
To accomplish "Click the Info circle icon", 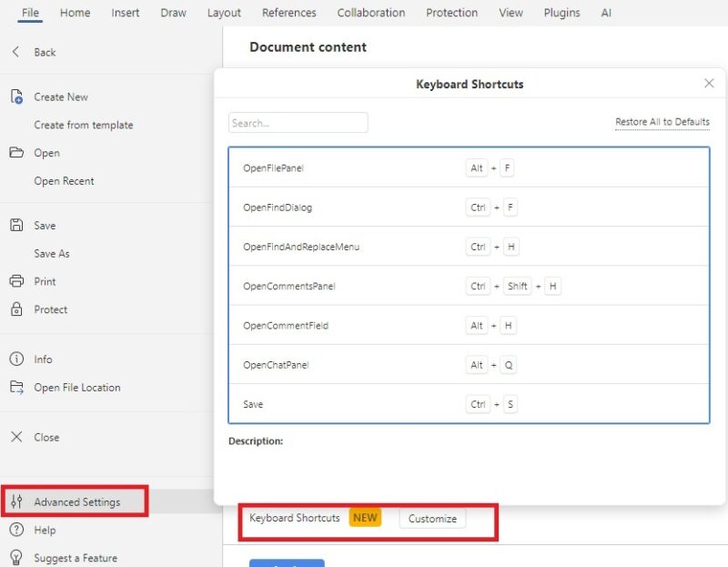I will point(16,359).
